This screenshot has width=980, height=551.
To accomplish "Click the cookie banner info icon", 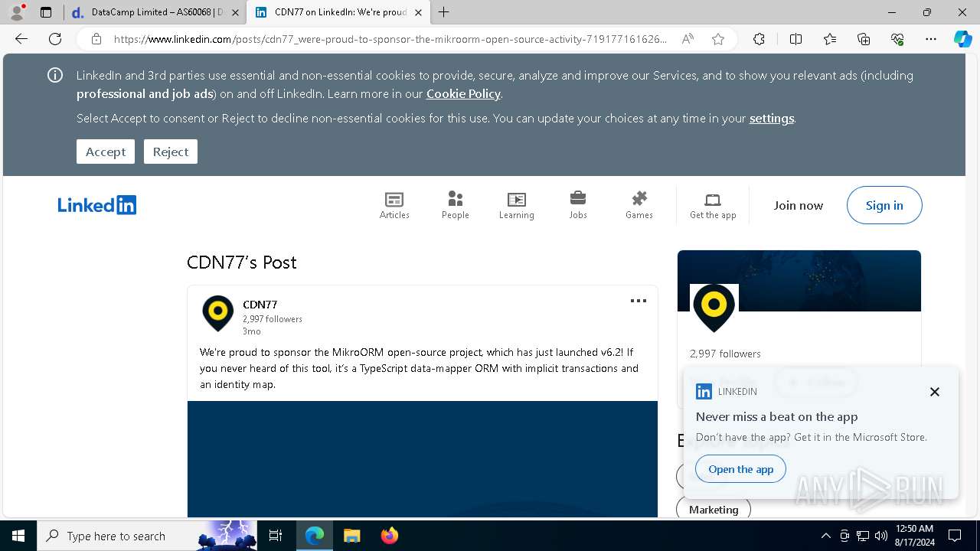I will point(55,75).
